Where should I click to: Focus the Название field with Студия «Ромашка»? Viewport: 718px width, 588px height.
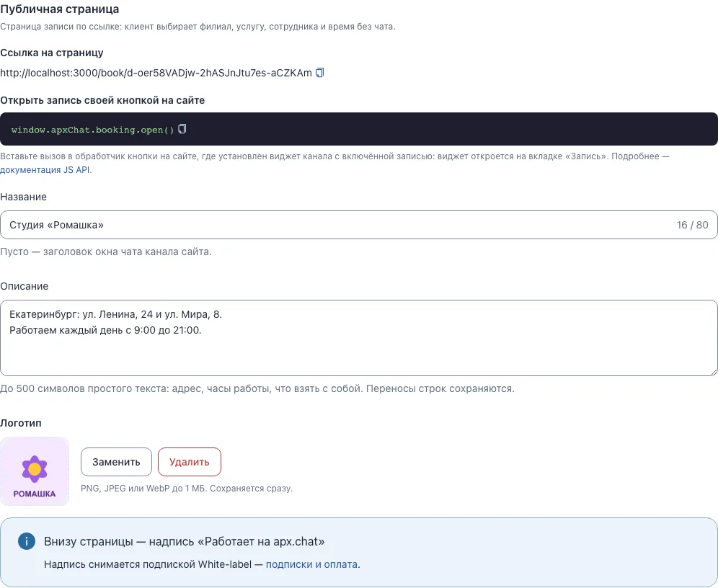point(359,225)
